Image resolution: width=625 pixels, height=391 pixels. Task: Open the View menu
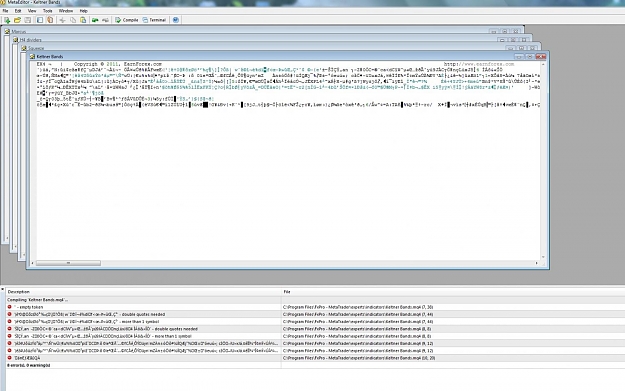[32, 11]
